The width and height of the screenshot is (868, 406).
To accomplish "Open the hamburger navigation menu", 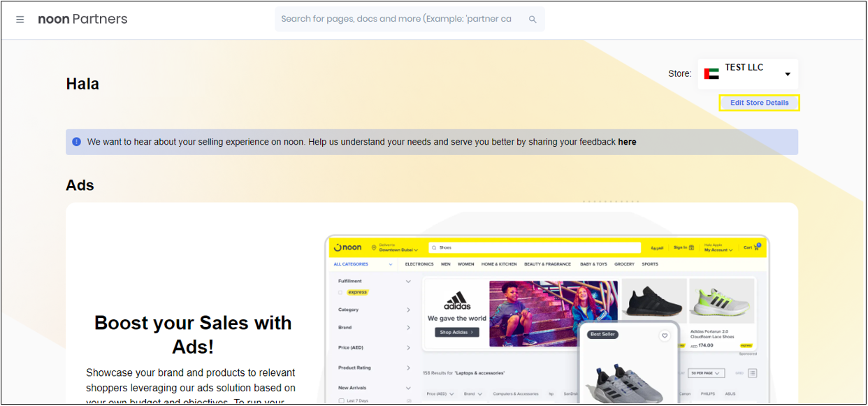I will 20,20.
